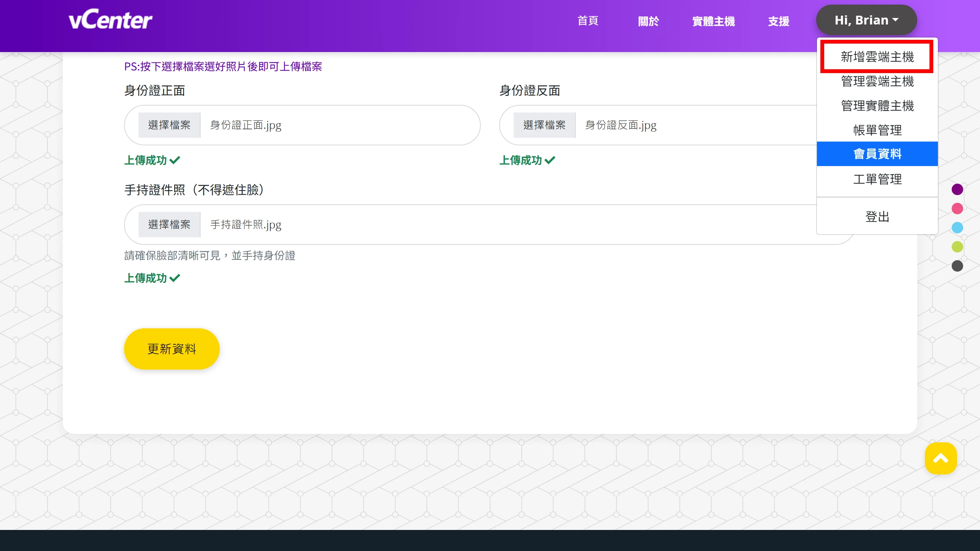980x551 pixels.
Task: Click the back-to-top arrow button
Action: [941, 458]
